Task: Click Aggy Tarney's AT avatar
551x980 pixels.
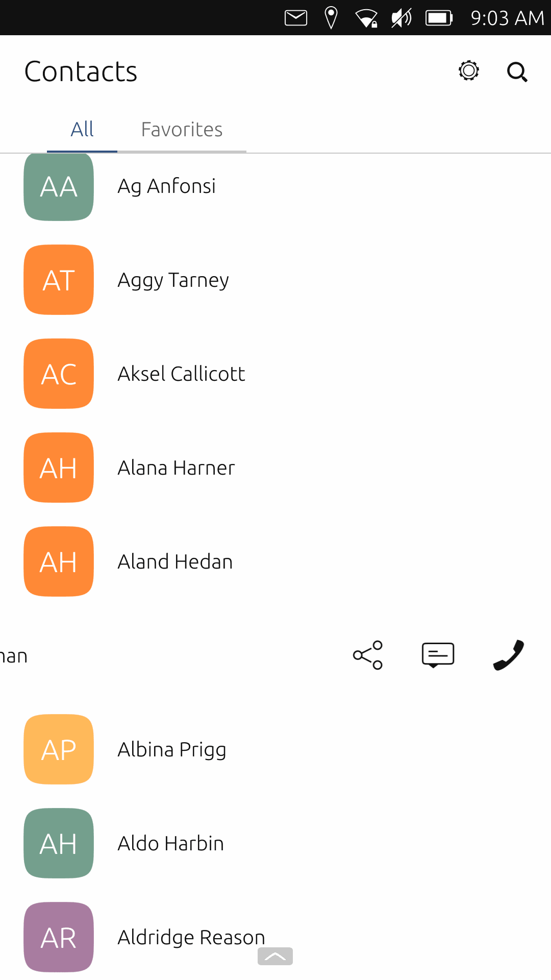Action: coord(58,279)
